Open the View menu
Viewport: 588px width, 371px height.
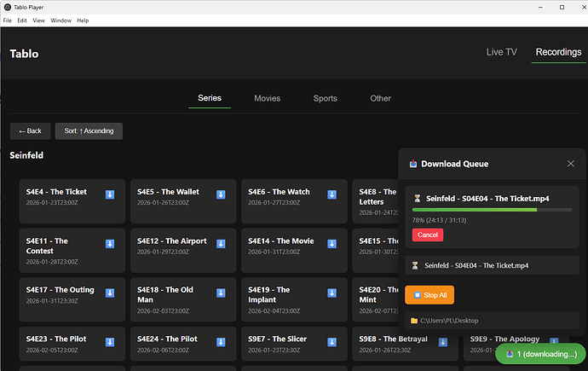pos(38,20)
